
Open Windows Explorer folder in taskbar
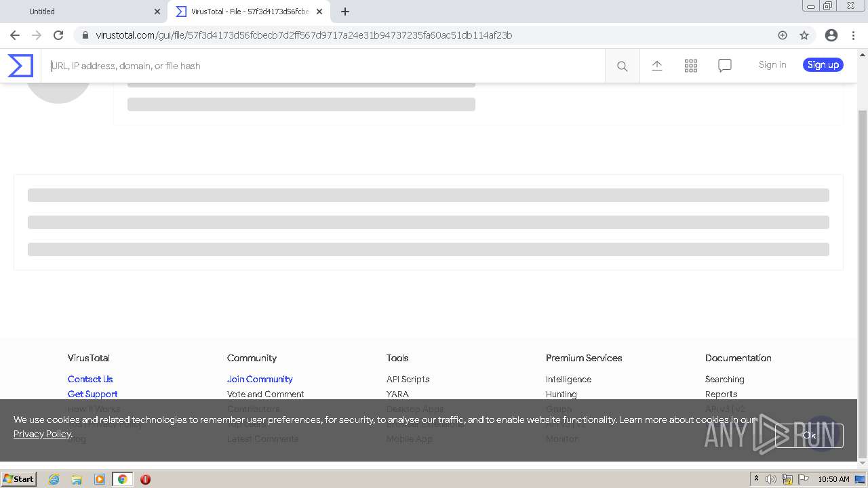pyautogui.click(x=77, y=479)
